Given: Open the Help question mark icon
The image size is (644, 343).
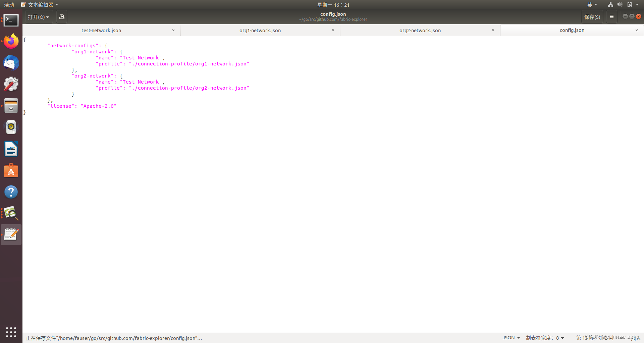Looking at the screenshot, I should [11, 192].
